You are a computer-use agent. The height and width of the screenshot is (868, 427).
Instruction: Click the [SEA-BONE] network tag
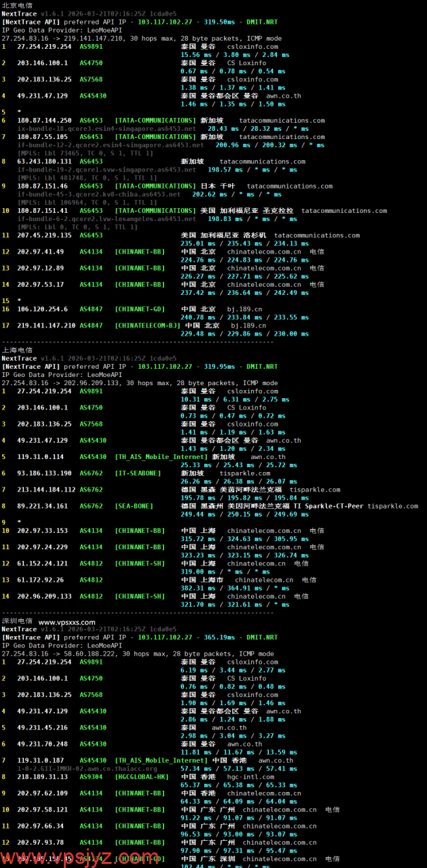coord(134,506)
